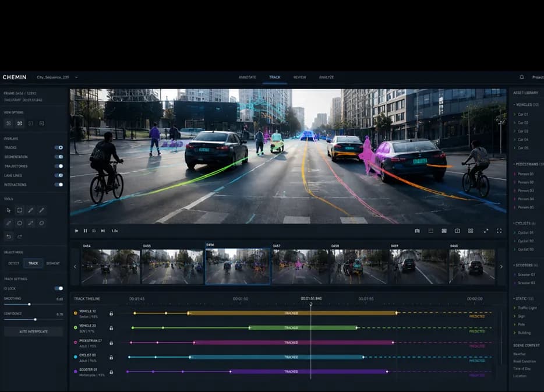Screen dimensions: 544x392
Task: Adjust the Smoothing slider handle
Action: click(x=29, y=304)
